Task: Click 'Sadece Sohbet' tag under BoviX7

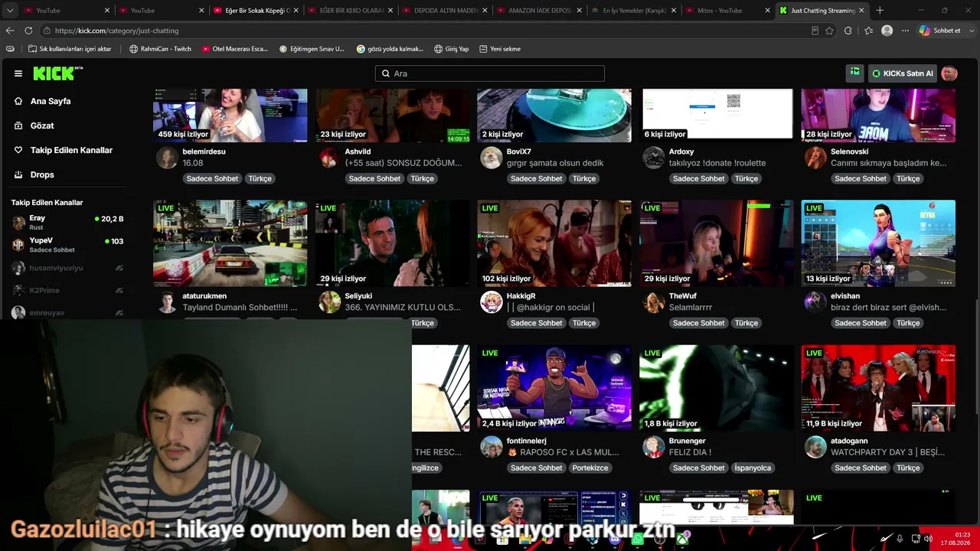Action: click(x=536, y=178)
